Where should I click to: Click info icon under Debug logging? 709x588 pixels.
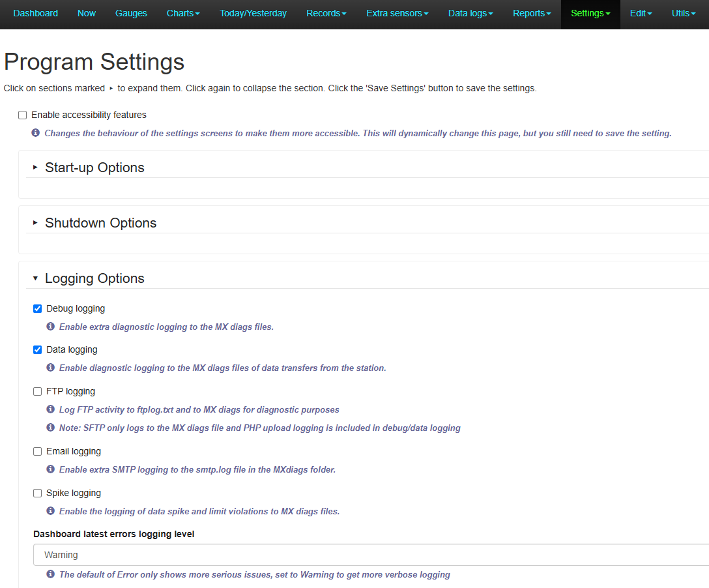51,327
